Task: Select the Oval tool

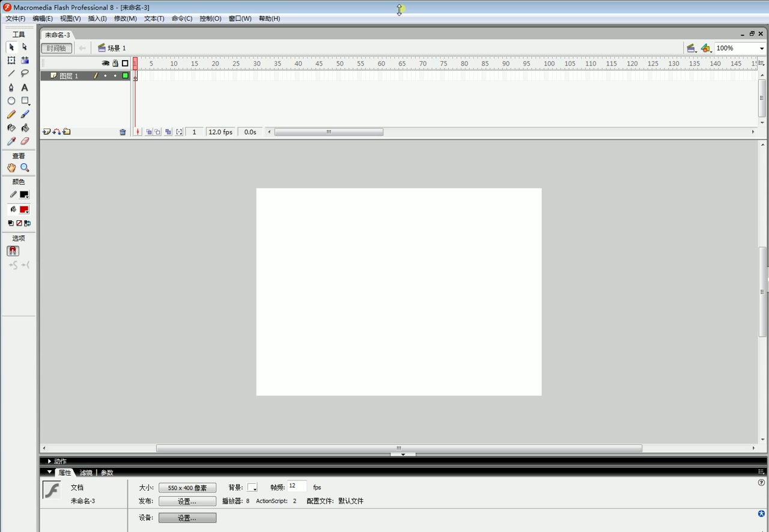Action: [11, 101]
